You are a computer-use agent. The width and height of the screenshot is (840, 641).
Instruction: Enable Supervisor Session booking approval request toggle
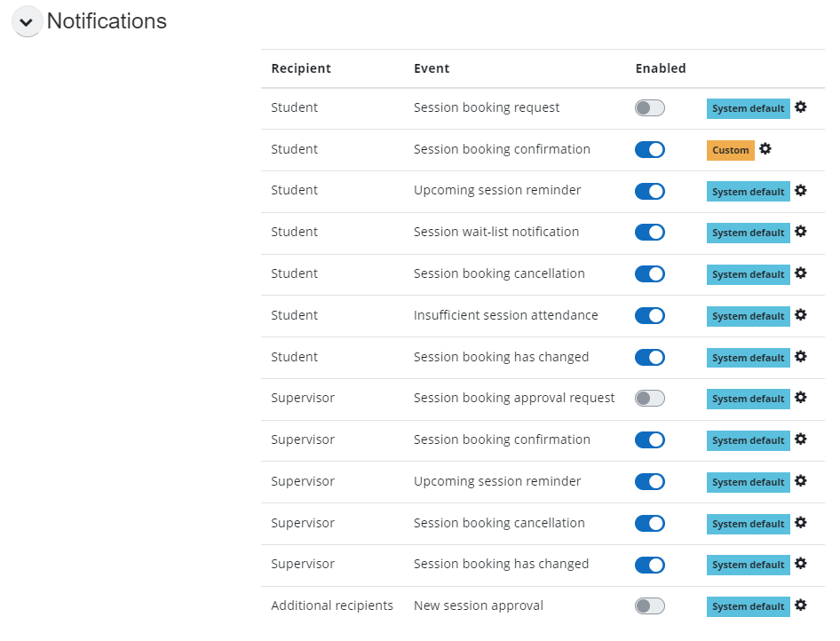(x=649, y=399)
